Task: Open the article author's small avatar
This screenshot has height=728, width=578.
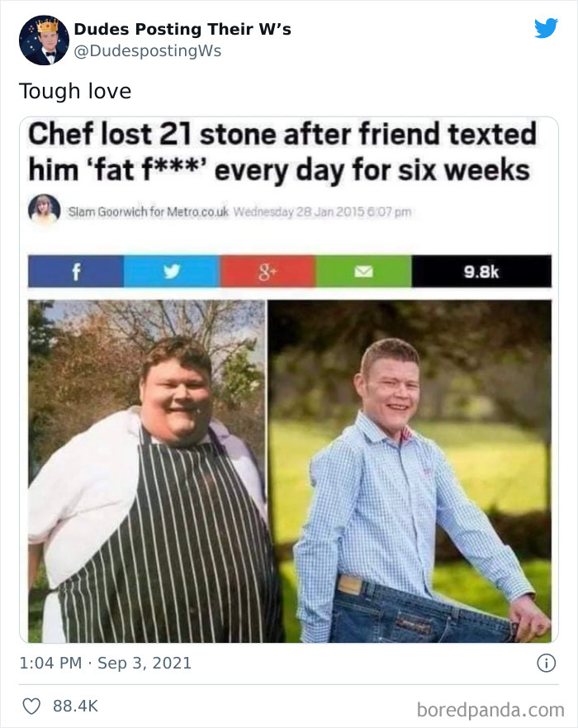Action: click(x=45, y=210)
